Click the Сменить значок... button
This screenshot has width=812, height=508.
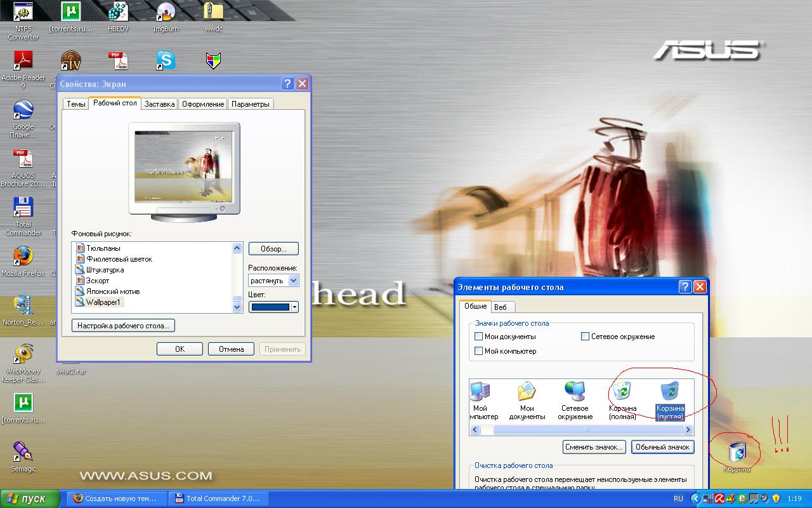coord(594,447)
